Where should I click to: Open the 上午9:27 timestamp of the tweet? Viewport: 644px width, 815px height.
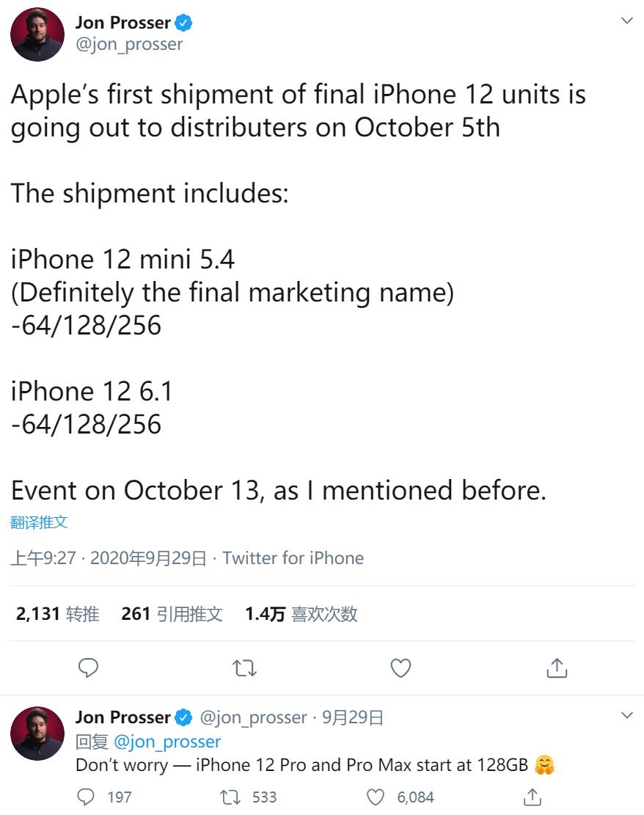(x=44, y=558)
